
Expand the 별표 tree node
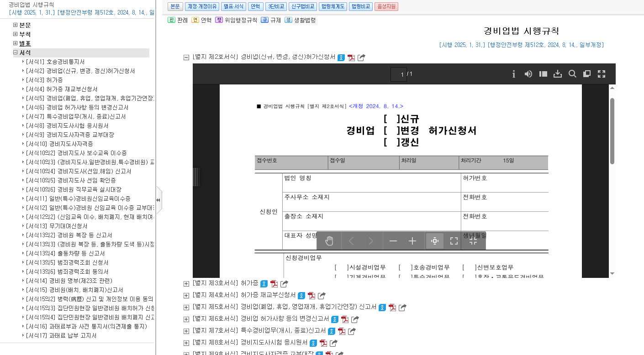click(x=16, y=43)
